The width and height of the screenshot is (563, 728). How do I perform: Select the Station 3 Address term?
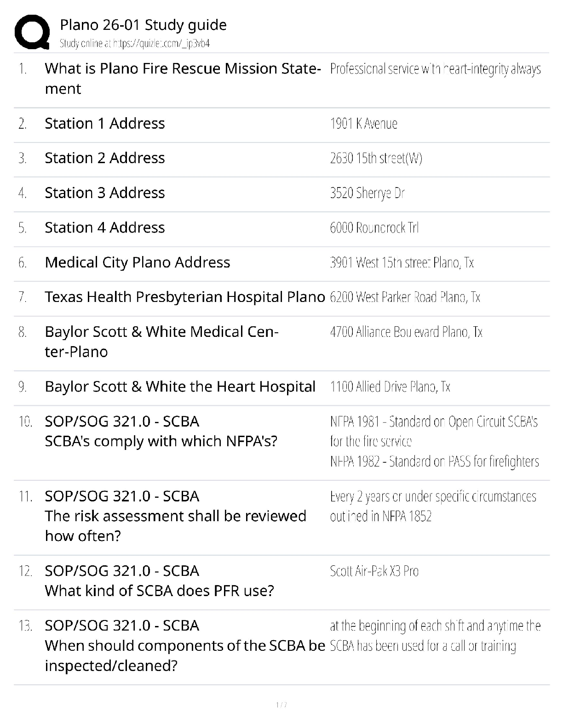coord(104,193)
